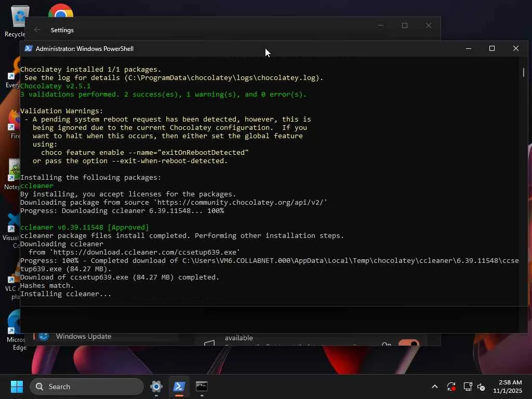Click the PowerShell icon in the title bar
This screenshot has height=399, width=532.
click(x=29, y=48)
